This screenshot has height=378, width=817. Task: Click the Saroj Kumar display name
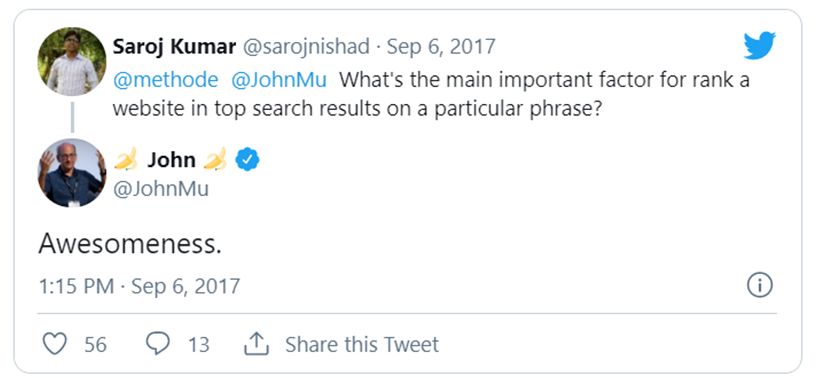coord(174,47)
